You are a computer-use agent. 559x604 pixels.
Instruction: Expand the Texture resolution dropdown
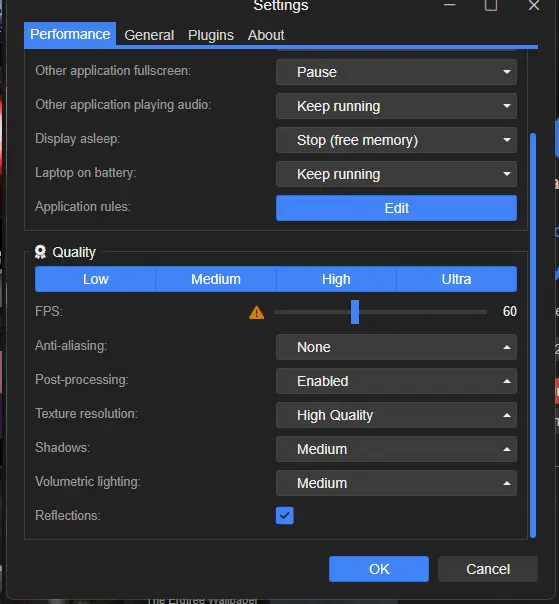(396, 415)
